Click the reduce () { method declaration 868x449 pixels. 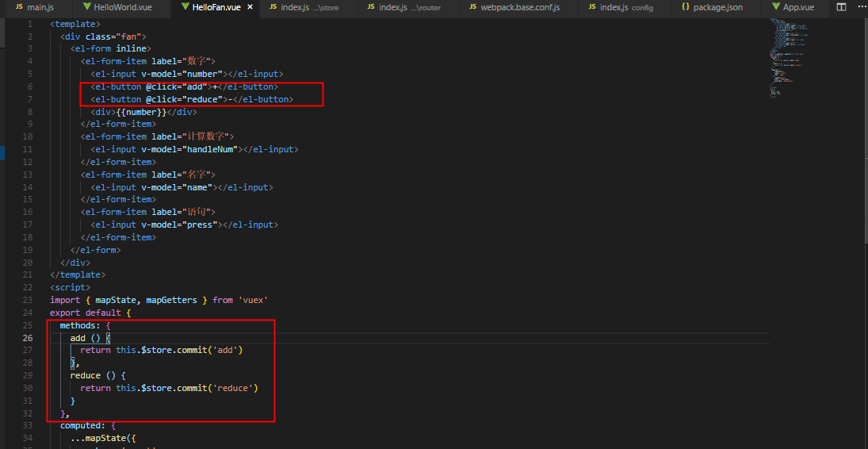98,375
